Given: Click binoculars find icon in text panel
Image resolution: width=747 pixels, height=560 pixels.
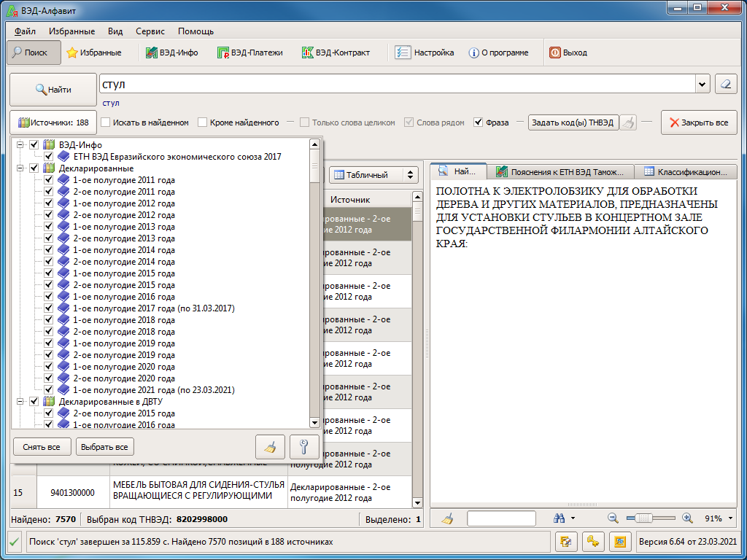Looking at the screenshot, I should click(x=560, y=518).
